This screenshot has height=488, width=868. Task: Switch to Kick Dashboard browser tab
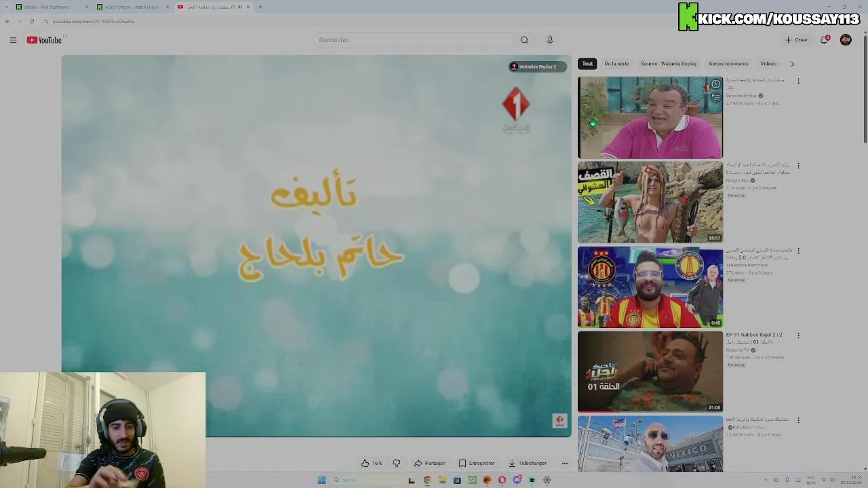(52, 7)
